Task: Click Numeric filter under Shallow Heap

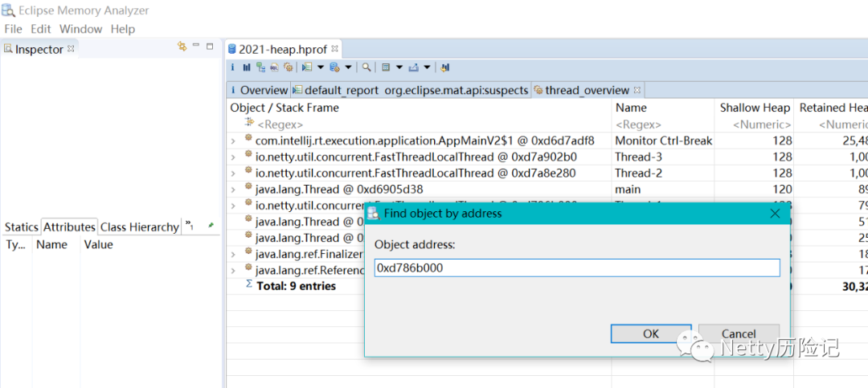Action: [x=762, y=125]
